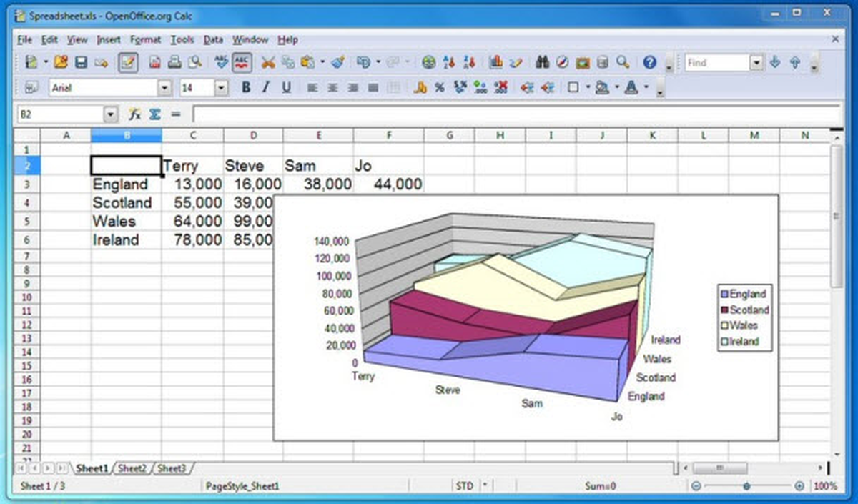Click the Sum sigma icon
The height and width of the screenshot is (504, 858).
[x=154, y=114]
